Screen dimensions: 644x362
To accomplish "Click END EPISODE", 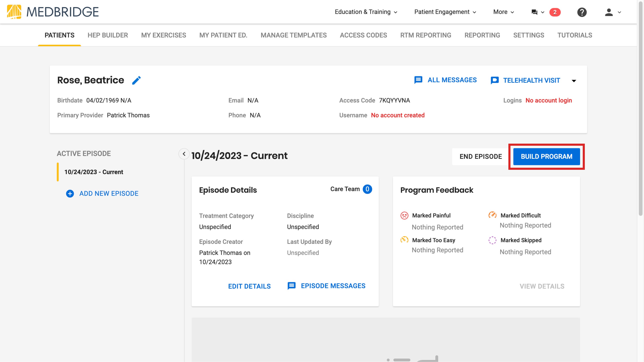I will tap(481, 156).
